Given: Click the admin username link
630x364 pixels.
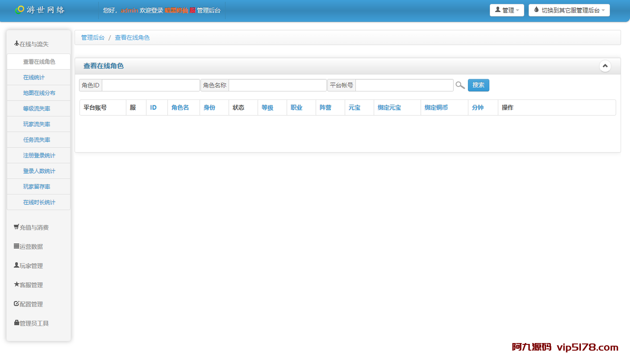Looking at the screenshot, I should click(x=129, y=10).
